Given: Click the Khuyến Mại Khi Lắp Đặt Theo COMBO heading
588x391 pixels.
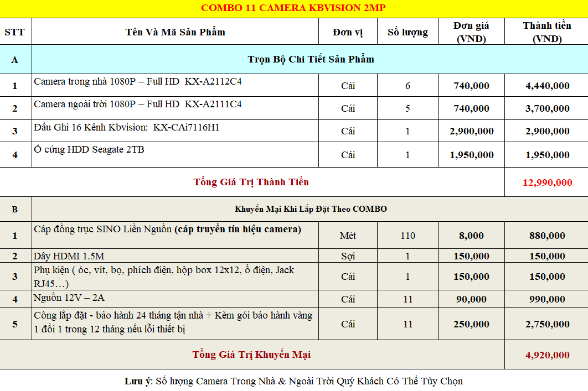Looking at the screenshot, I should tap(311, 209).
